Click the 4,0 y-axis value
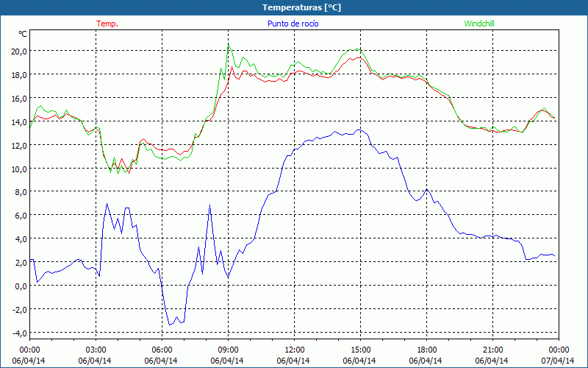588x368 pixels. tap(21, 238)
